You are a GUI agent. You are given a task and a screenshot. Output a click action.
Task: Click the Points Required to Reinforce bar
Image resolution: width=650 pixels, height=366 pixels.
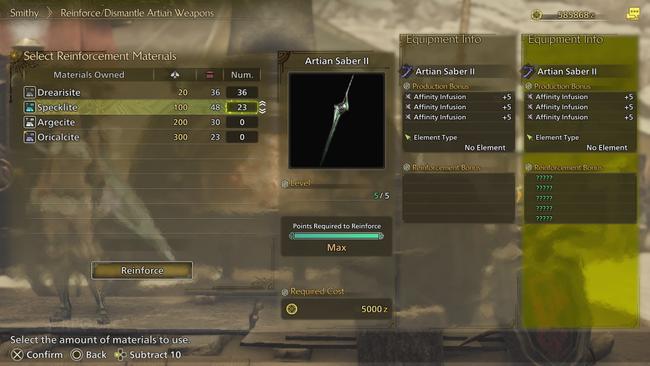click(336, 236)
